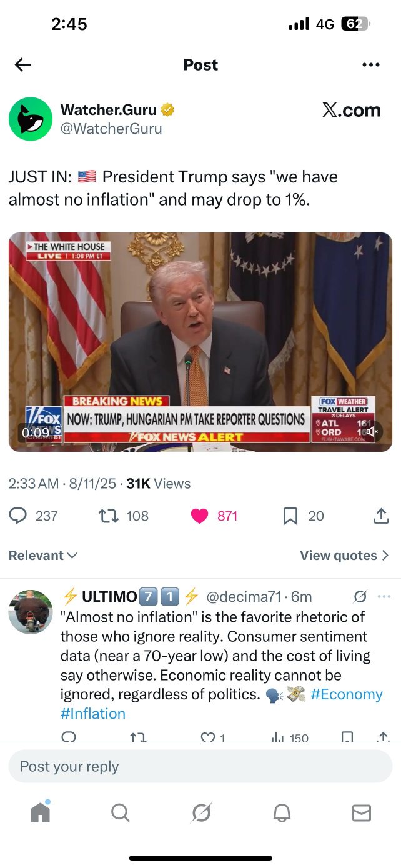Share the post via share icon
The width and height of the screenshot is (401, 868).
click(x=381, y=516)
